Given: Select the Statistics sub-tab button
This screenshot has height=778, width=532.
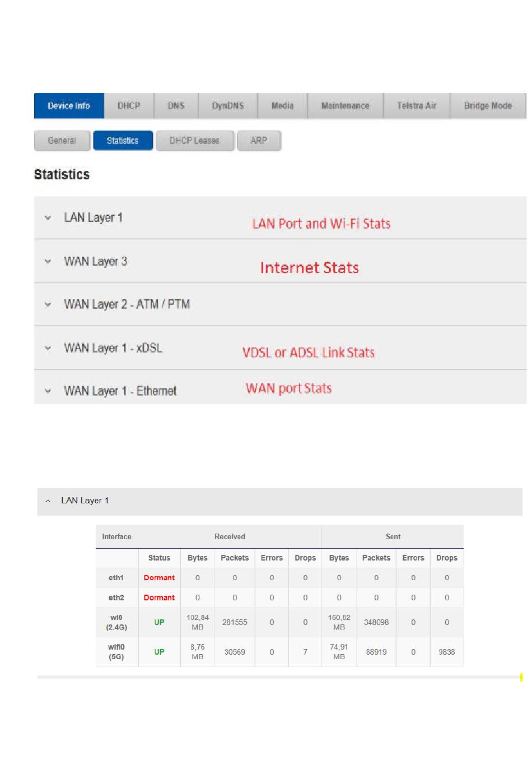Looking at the screenshot, I should coord(123,141).
